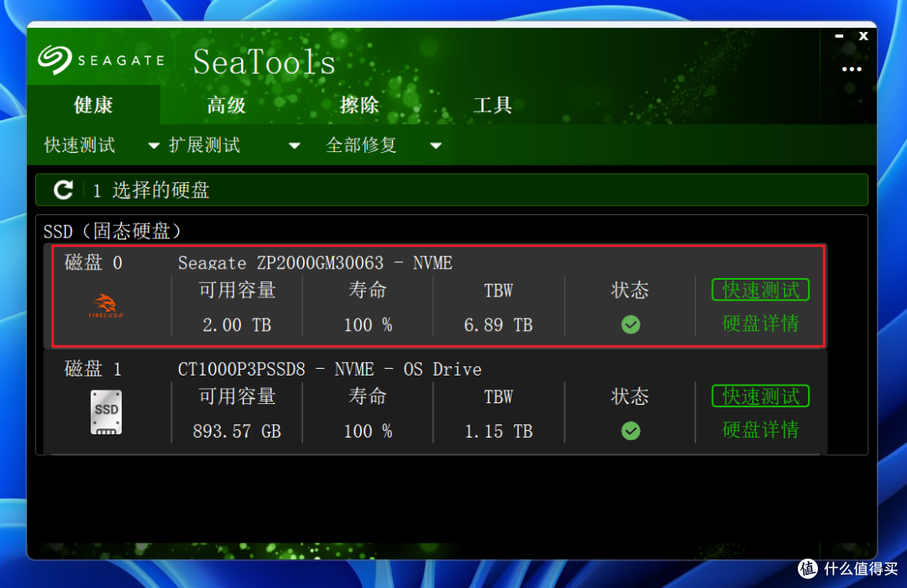Click the green status checkmark for disk 1
Image resolution: width=907 pixels, height=588 pixels.
(x=631, y=431)
